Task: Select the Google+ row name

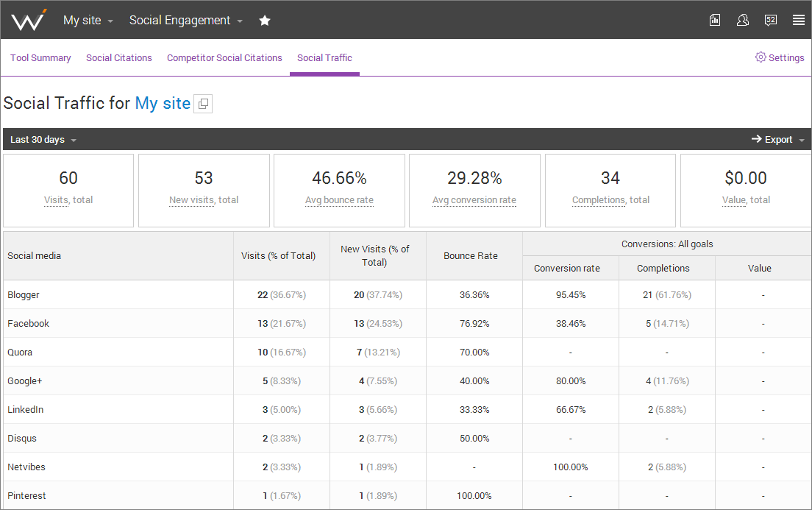Action: point(24,381)
